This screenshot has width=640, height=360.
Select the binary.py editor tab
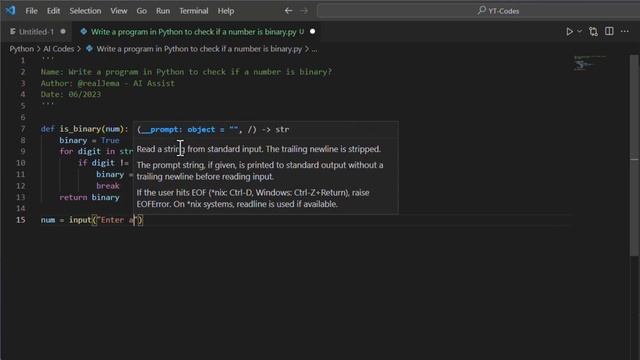click(x=198, y=31)
